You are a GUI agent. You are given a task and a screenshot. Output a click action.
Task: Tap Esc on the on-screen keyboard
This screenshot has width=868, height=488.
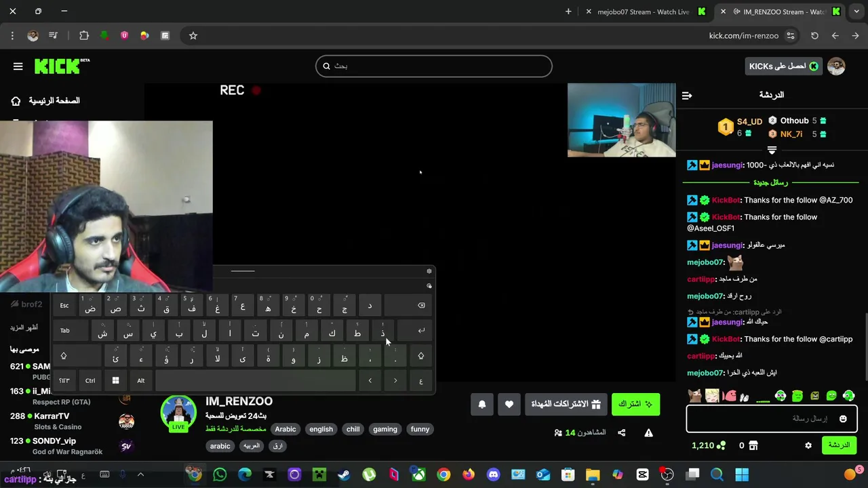pyautogui.click(x=64, y=306)
